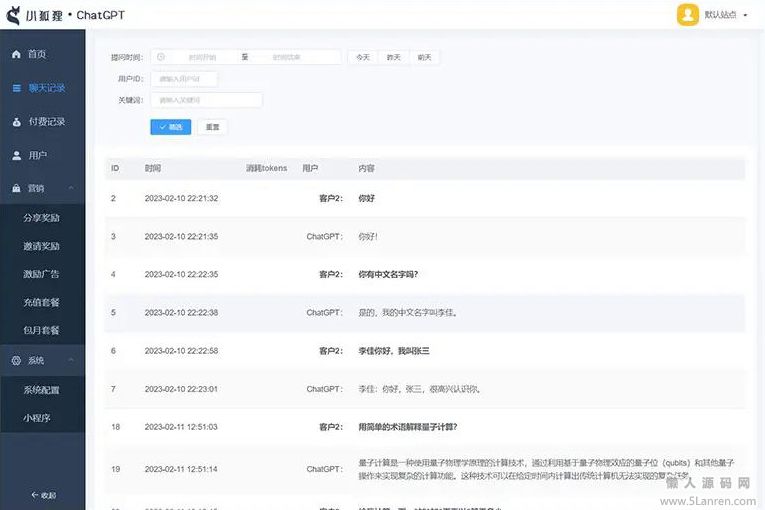Viewport: 765px width, 510px height.
Task: Select 系统配置 in the sidebar
Action: click(x=42, y=390)
